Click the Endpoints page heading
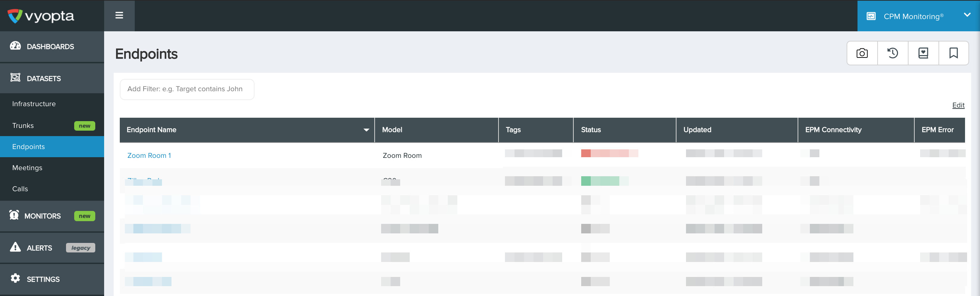The height and width of the screenshot is (296, 980). click(x=146, y=54)
